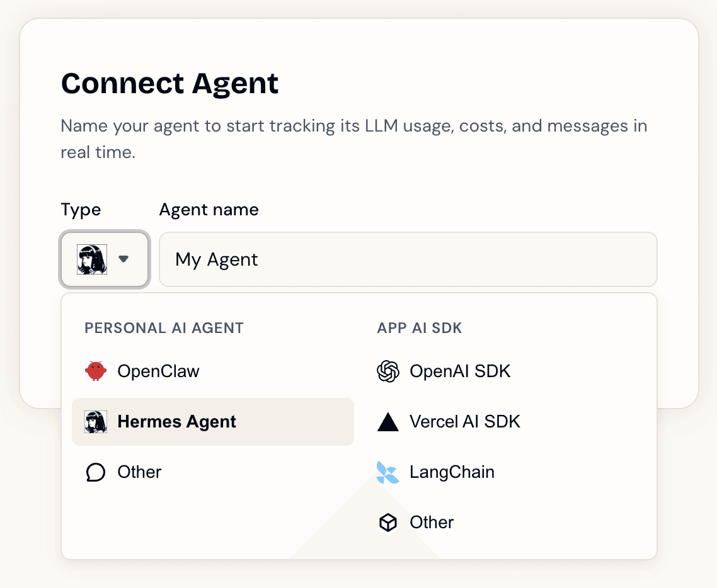The height and width of the screenshot is (588, 717).
Task: Select the OpenAI SDK logo icon
Action: coord(389,371)
